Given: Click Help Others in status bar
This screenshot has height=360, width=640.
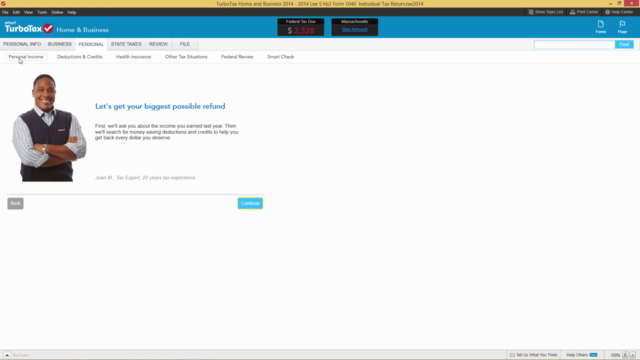Looking at the screenshot, I should (582, 355).
